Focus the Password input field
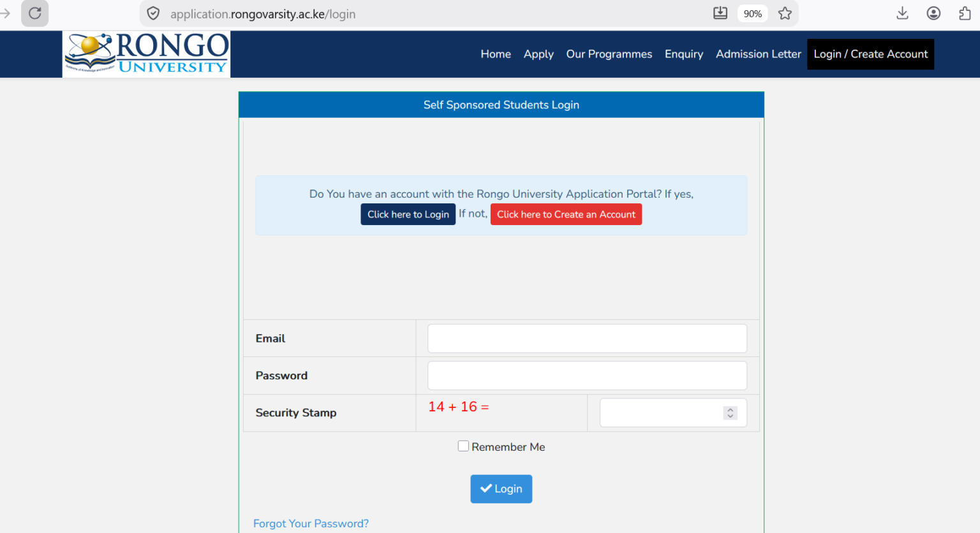980x533 pixels. [587, 376]
